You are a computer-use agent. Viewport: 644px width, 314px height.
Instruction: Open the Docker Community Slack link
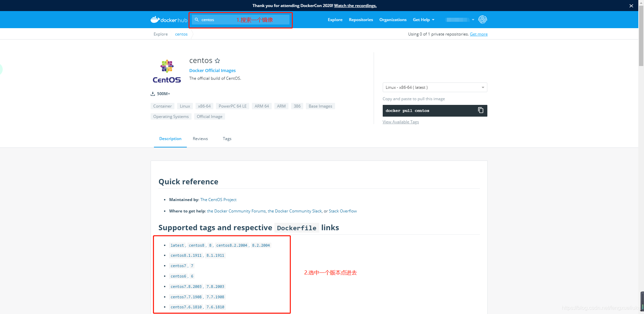(295, 211)
